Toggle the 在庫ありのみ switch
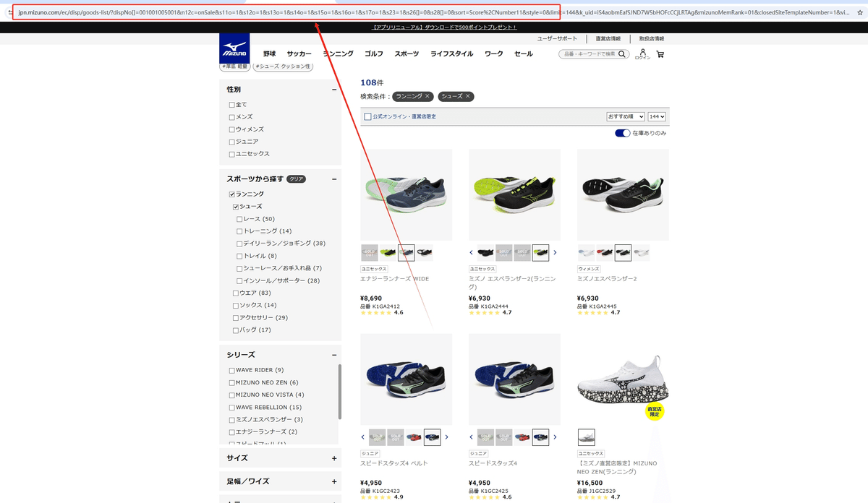 tap(622, 133)
